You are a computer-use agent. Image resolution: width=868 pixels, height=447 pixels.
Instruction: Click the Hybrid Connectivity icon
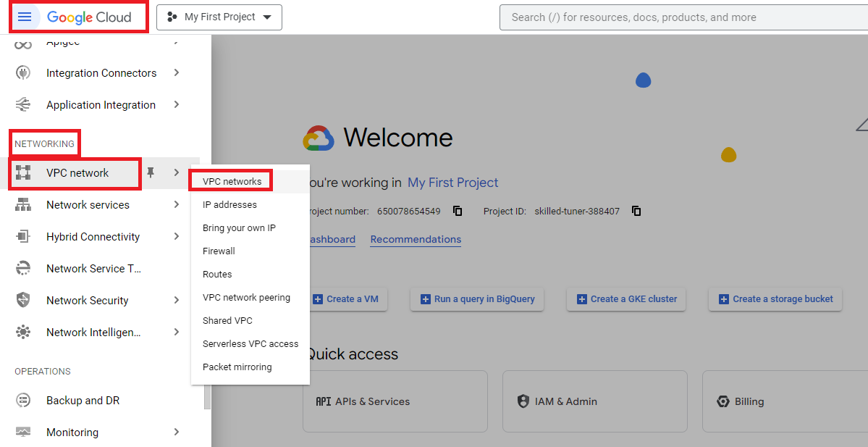22,236
